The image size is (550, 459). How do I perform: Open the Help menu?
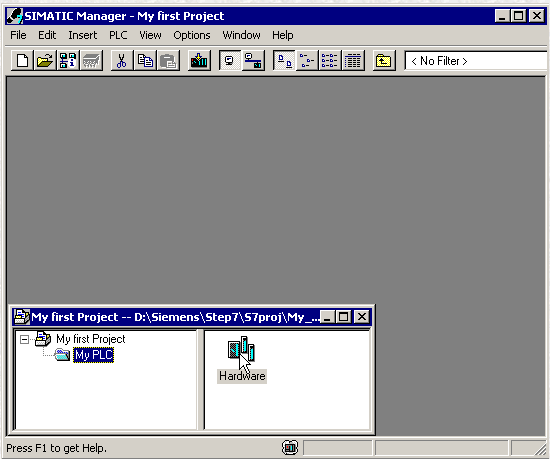(x=283, y=35)
